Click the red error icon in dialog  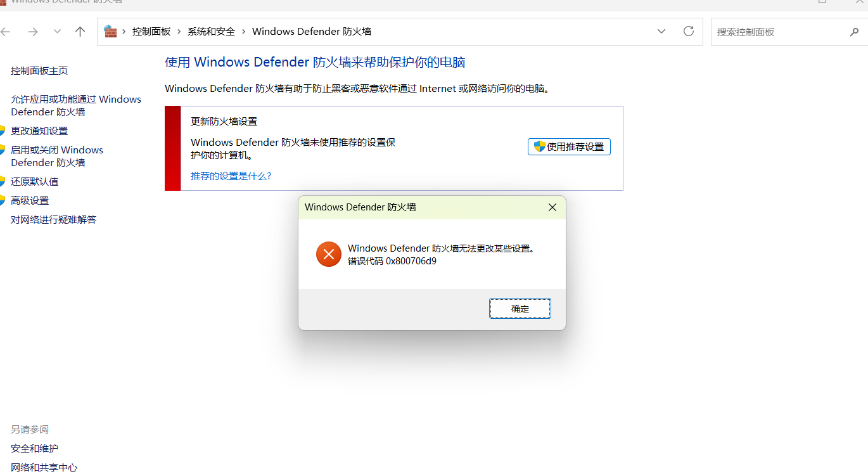click(x=329, y=254)
